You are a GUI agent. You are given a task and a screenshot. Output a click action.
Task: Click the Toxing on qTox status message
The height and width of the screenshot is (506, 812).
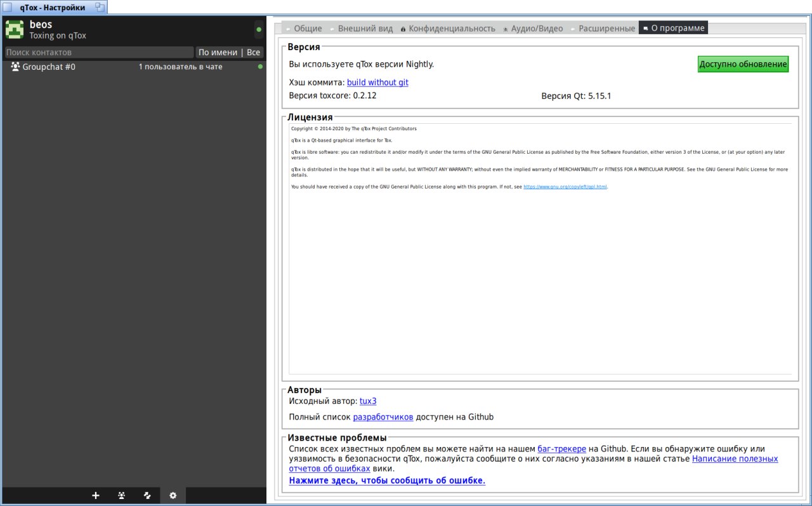coord(58,36)
